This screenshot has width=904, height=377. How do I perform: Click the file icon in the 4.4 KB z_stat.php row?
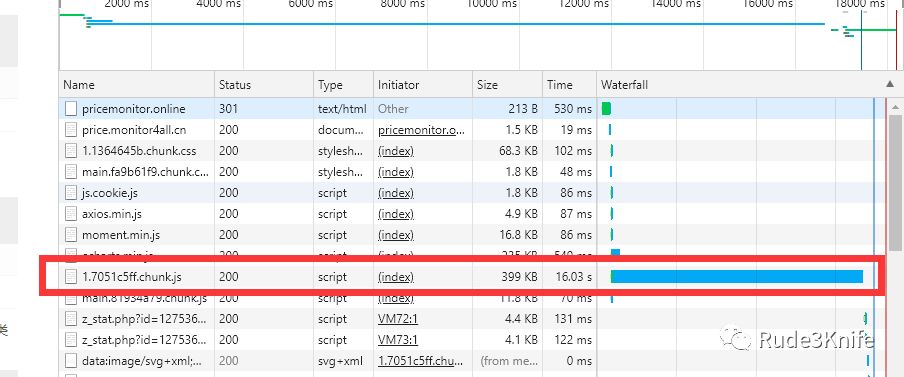click(x=70, y=319)
